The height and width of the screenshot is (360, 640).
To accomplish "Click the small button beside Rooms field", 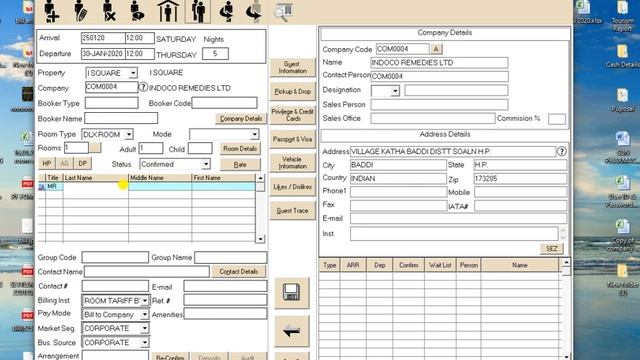I will [x=95, y=148].
